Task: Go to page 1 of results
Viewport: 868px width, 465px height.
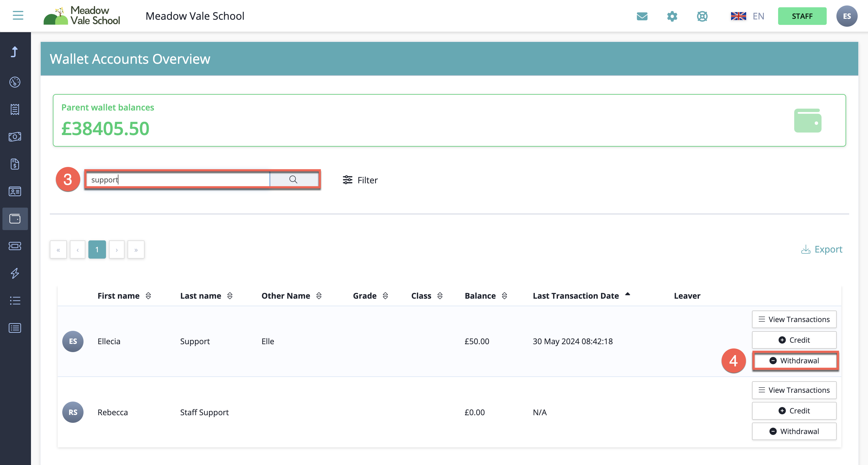Action: (x=97, y=249)
